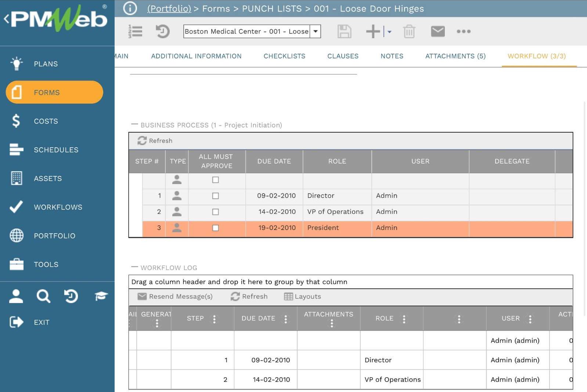Switch to Notes tab
The image size is (587, 392).
point(392,56)
